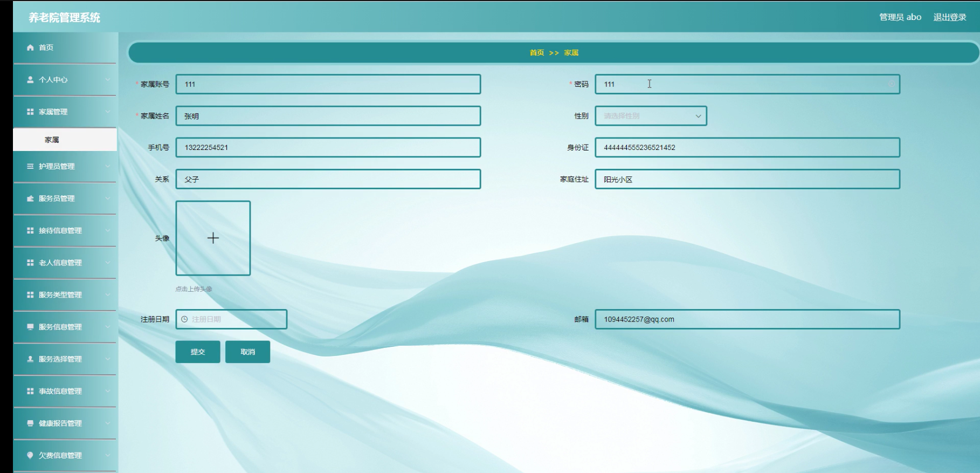
Task: Click the monitor icon beside 服务信息管理
Action: point(30,327)
